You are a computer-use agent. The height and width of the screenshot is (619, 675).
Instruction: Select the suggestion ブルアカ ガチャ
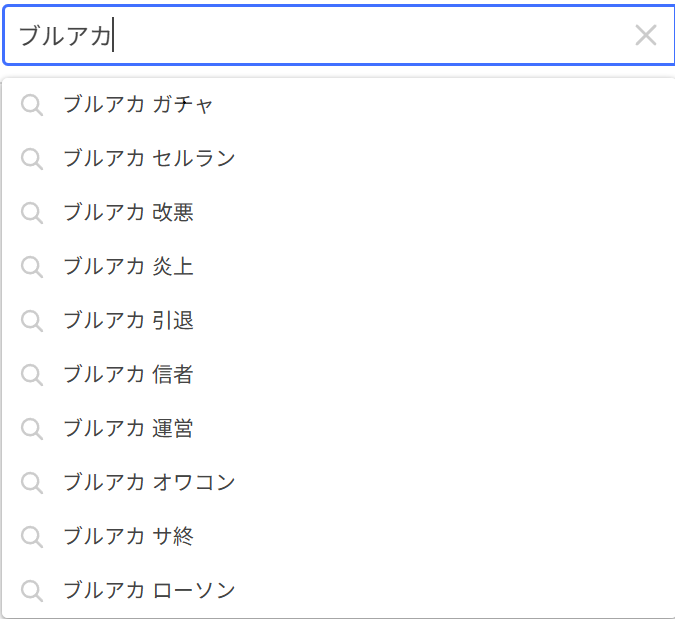[338, 105]
